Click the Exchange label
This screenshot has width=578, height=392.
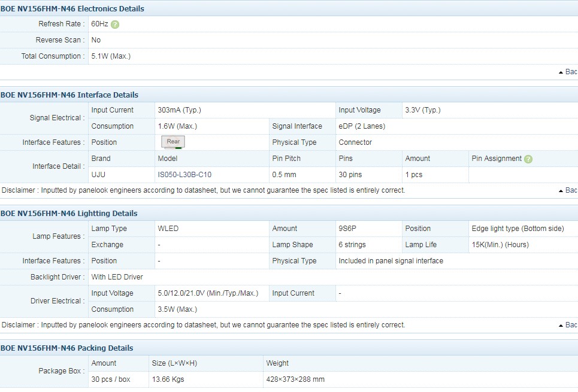107,245
